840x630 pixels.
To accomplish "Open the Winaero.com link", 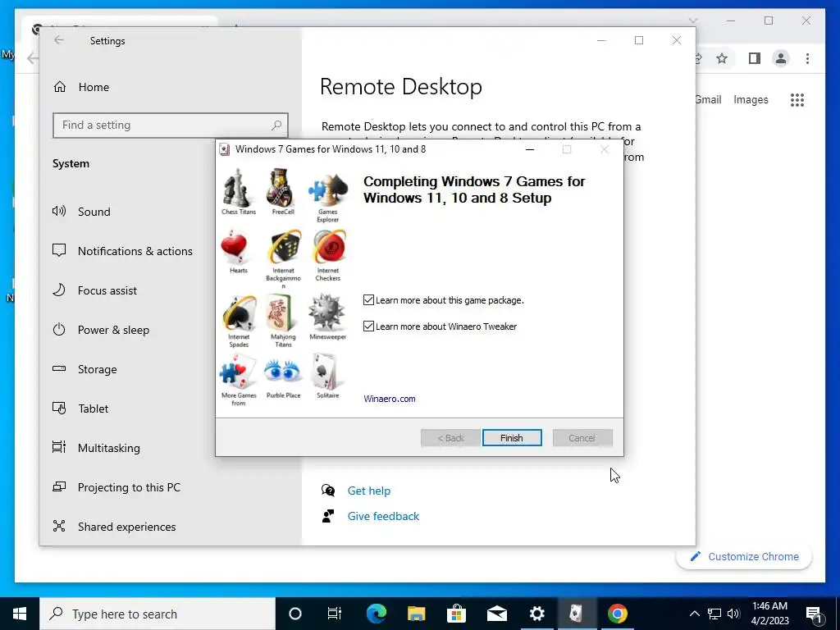I will (x=390, y=399).
